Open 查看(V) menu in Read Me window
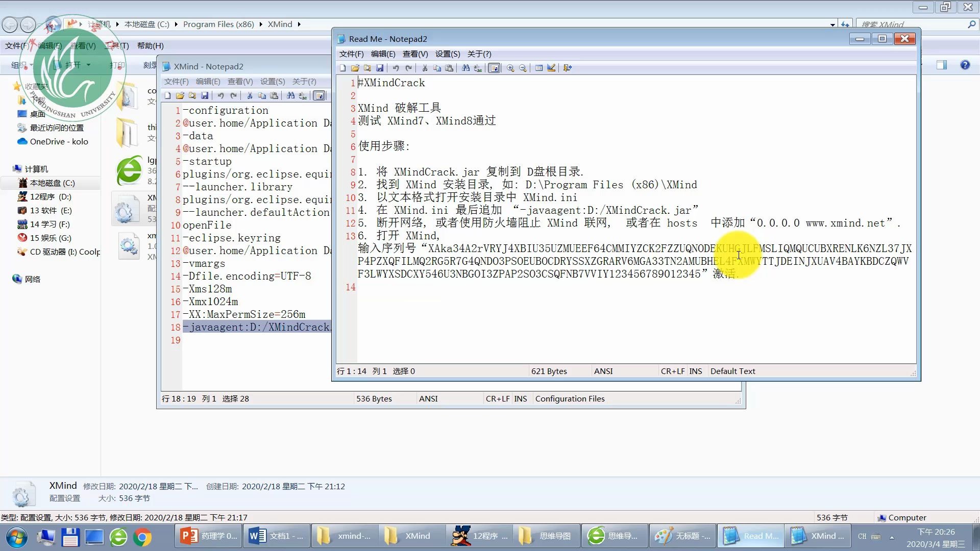This screenshot has width=980, height=551. pos(415,54)
